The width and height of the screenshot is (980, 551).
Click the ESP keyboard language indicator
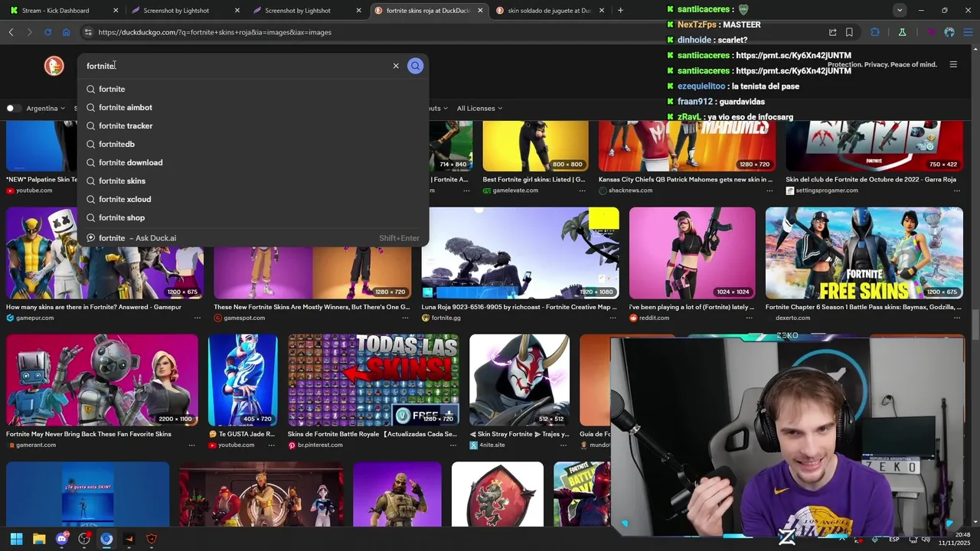pos(893,540)
